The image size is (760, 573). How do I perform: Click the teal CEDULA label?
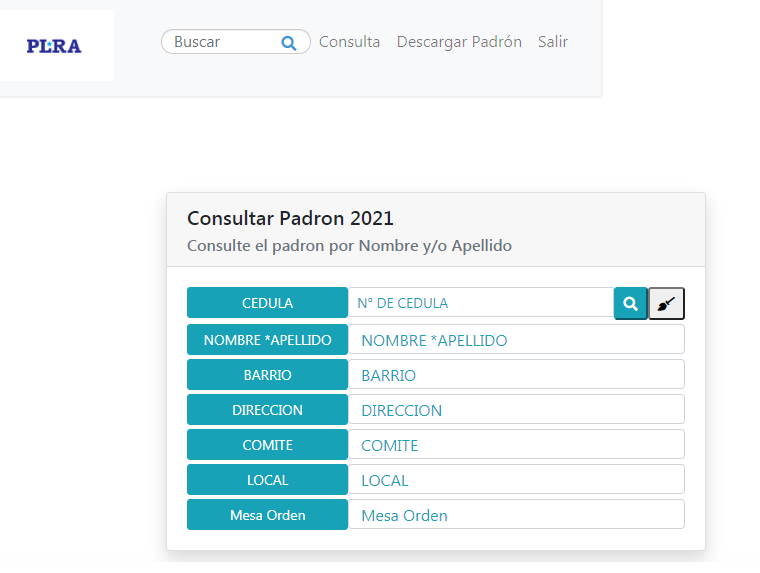(x=267, y=303)
